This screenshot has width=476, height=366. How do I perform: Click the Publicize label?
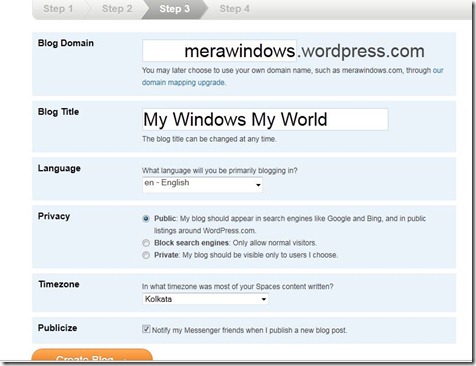(57, 328)
